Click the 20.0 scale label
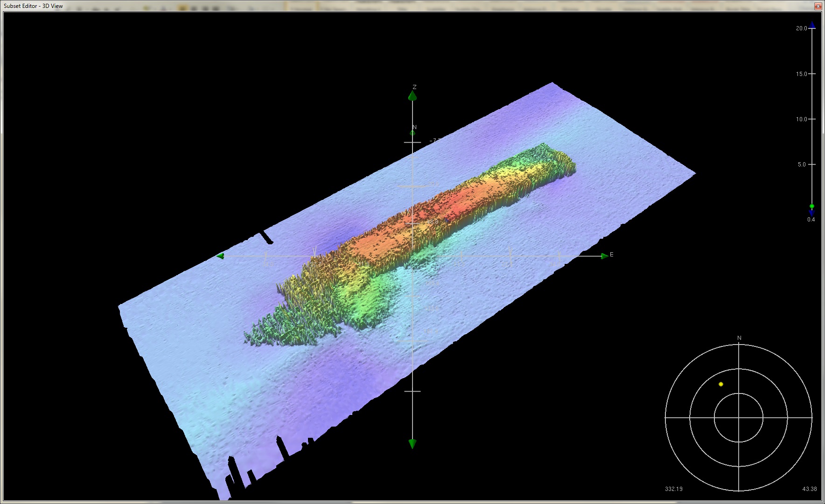The image size is (825, 504). coord(801,28)
